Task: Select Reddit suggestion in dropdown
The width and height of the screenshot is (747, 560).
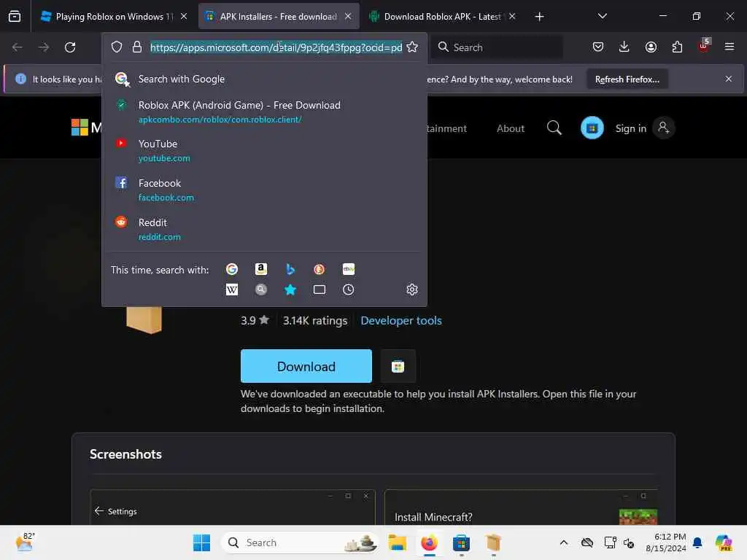Action: click(264, 230)
